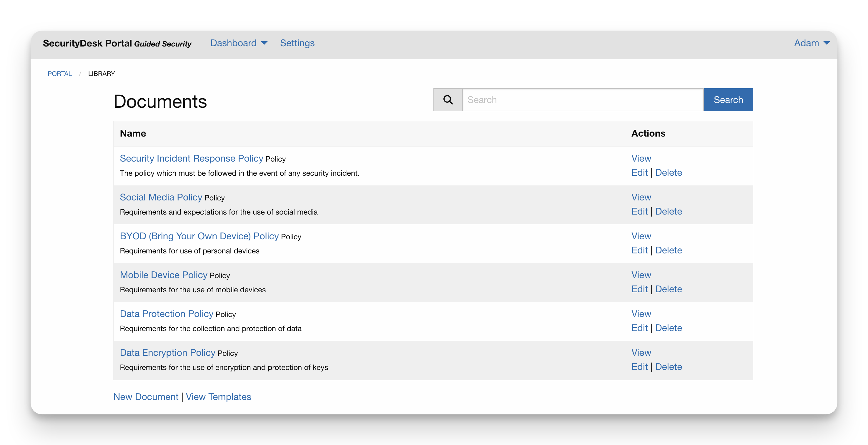Screen dimensions: 868x445
Task: Open the Adam user dropdown
Action: click(x=812, y=43)
